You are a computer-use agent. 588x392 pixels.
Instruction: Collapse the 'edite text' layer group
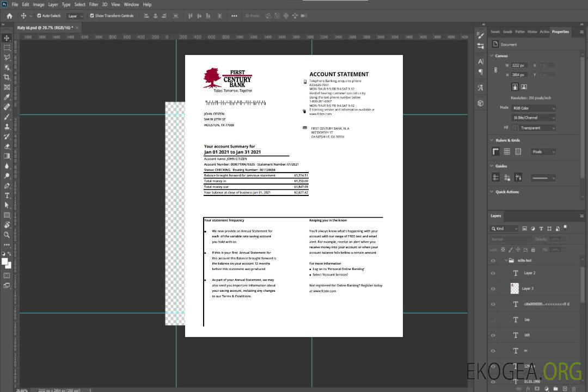506,261
